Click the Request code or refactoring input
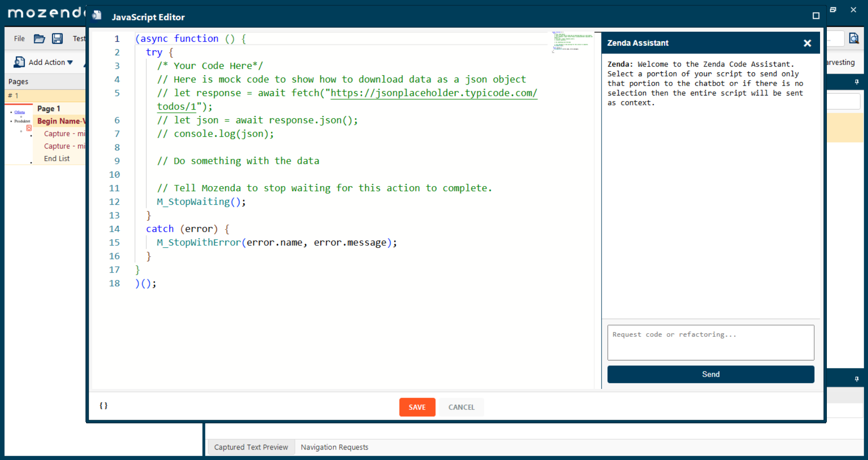This screenshot has height=460, width=868. pyautogui.click(x=711, y=342)
